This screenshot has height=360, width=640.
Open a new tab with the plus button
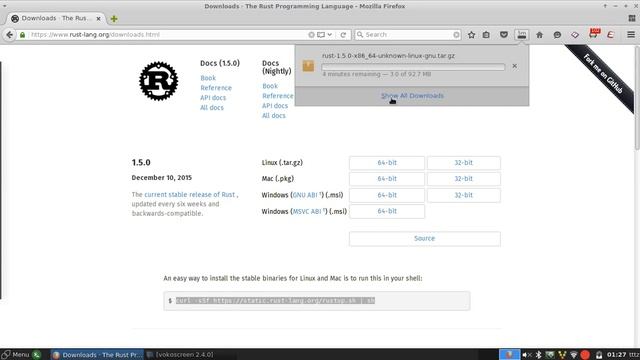(114, 19)
